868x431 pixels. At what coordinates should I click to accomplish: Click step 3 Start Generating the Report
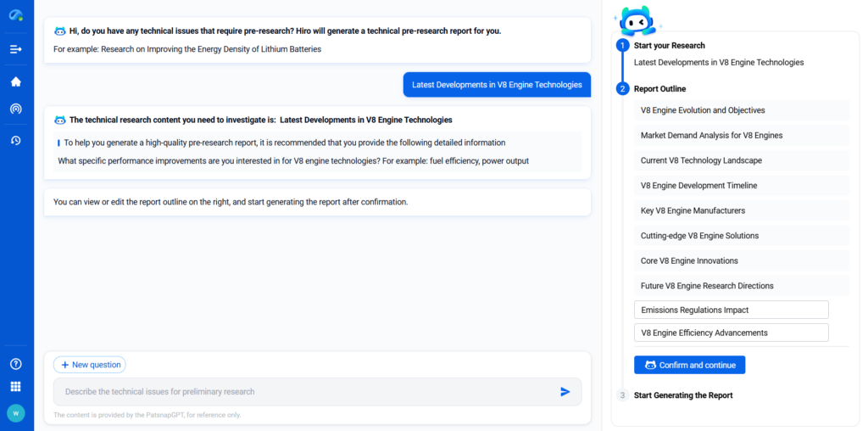click(x=623, y=395)
